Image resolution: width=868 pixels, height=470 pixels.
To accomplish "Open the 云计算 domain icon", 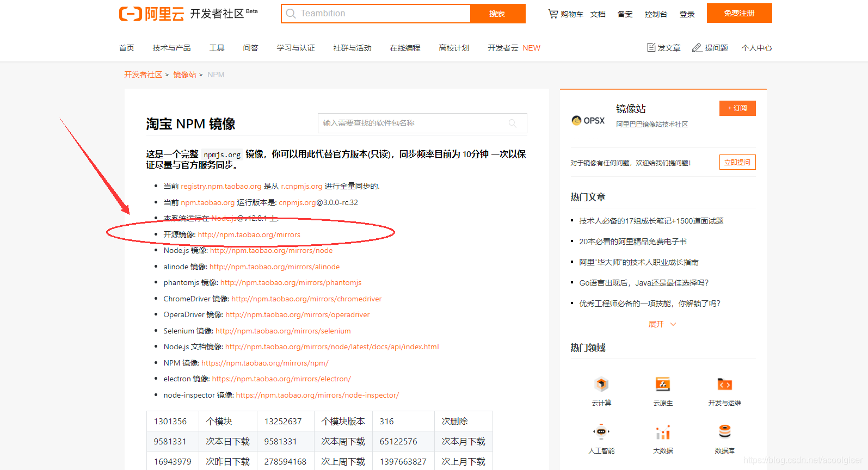I will click(601, 385).
